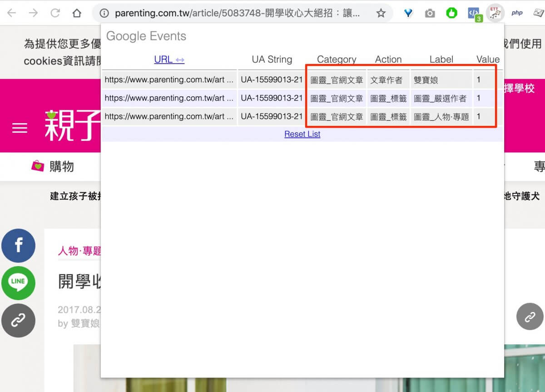Screen dimensions: 545x392
Task: Click the camera screenshot extension icon
Action: pyautogui.click(x=430, y=13)
